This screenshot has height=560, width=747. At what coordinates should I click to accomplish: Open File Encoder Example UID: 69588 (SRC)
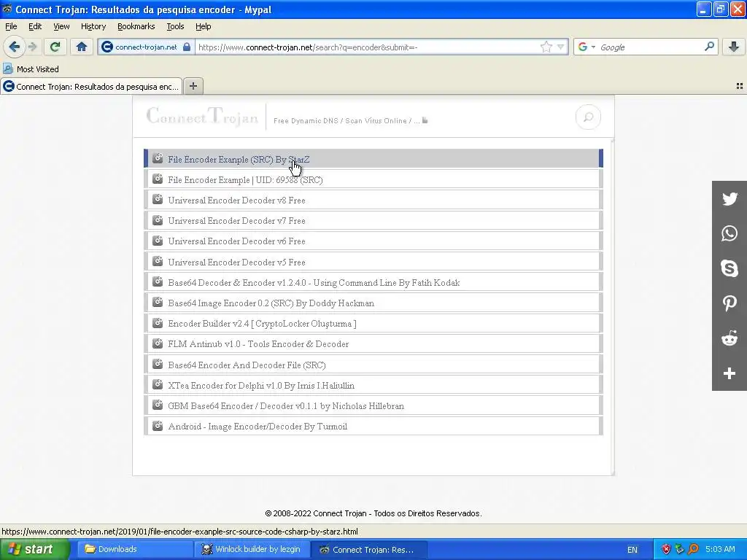tap(373, 179)
